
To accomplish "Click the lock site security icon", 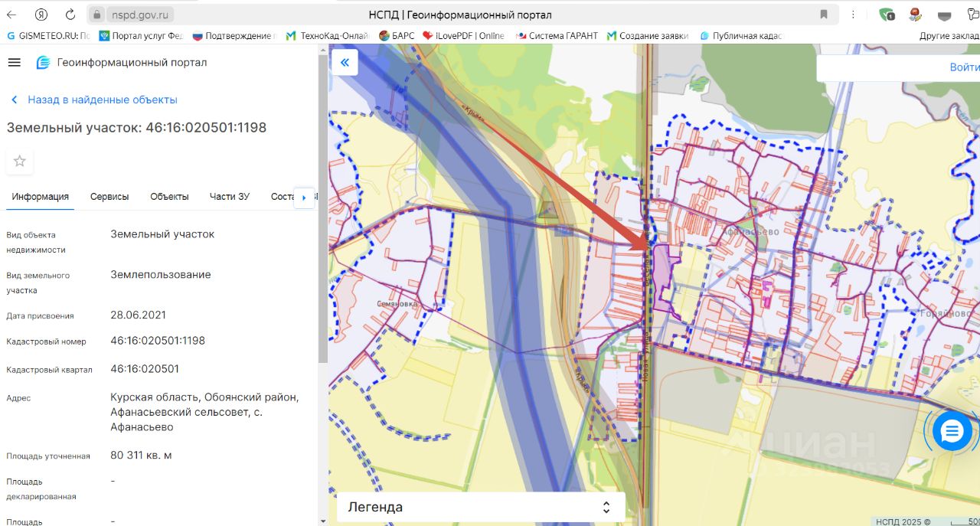I will pyautogui.click(x=96, y=15).
